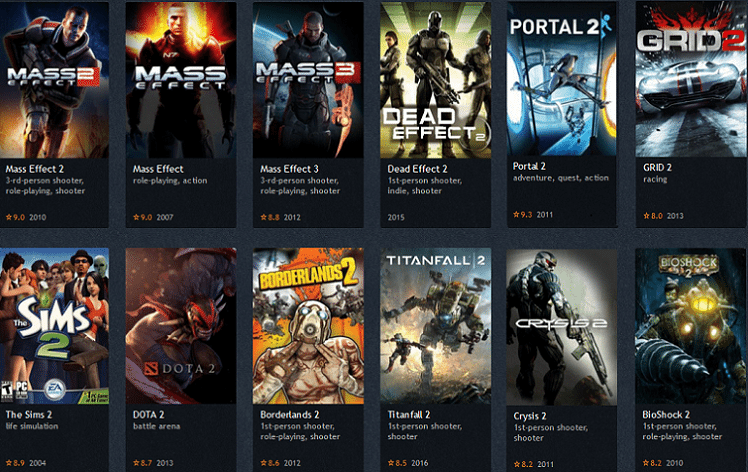This screenshot has height=472, width=748.
Task: Open the Mass Effect cover art
Action: tap(181, 79)
